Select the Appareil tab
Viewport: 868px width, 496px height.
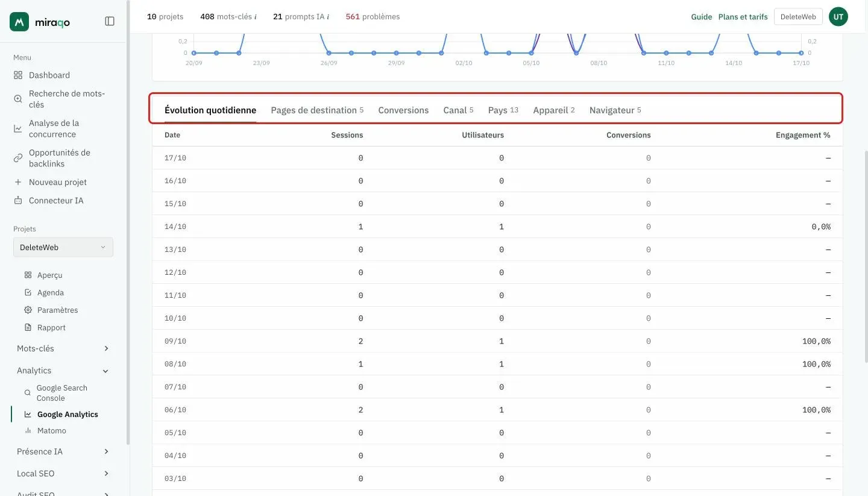pyautogui.click(x=554, y=110)
